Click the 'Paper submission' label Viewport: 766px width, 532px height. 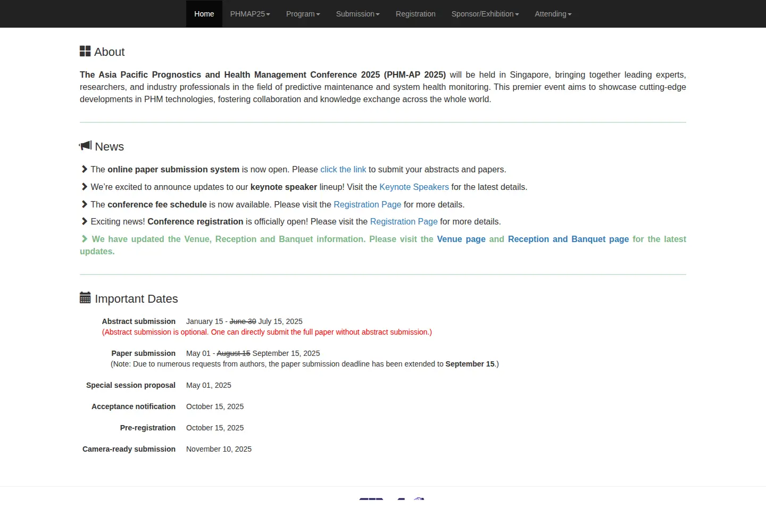(x=144, y=353)
